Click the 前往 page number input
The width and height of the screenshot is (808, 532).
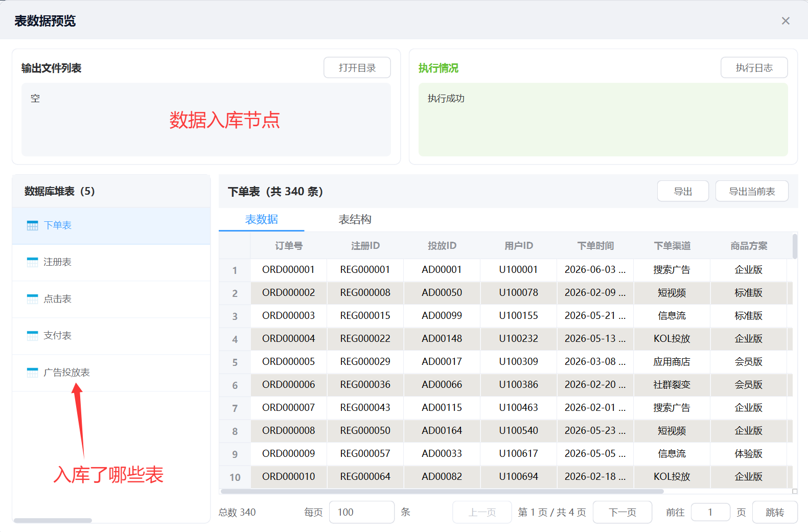pos(710,513)
